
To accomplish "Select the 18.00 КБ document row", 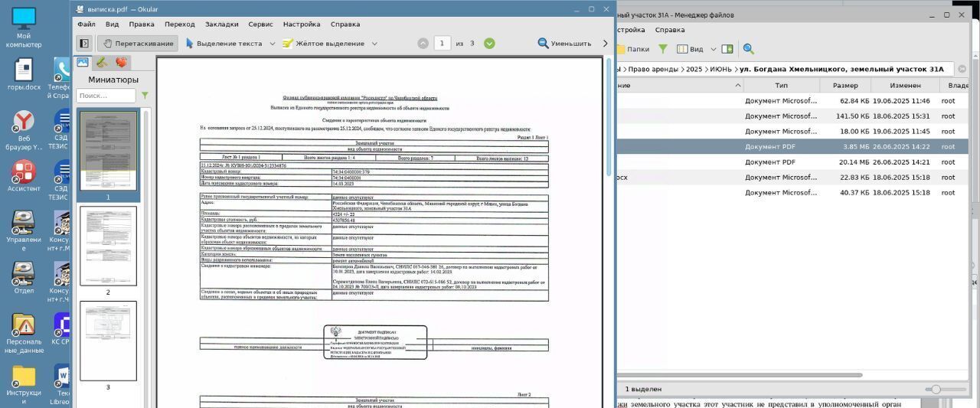I will tap(792, 132).
